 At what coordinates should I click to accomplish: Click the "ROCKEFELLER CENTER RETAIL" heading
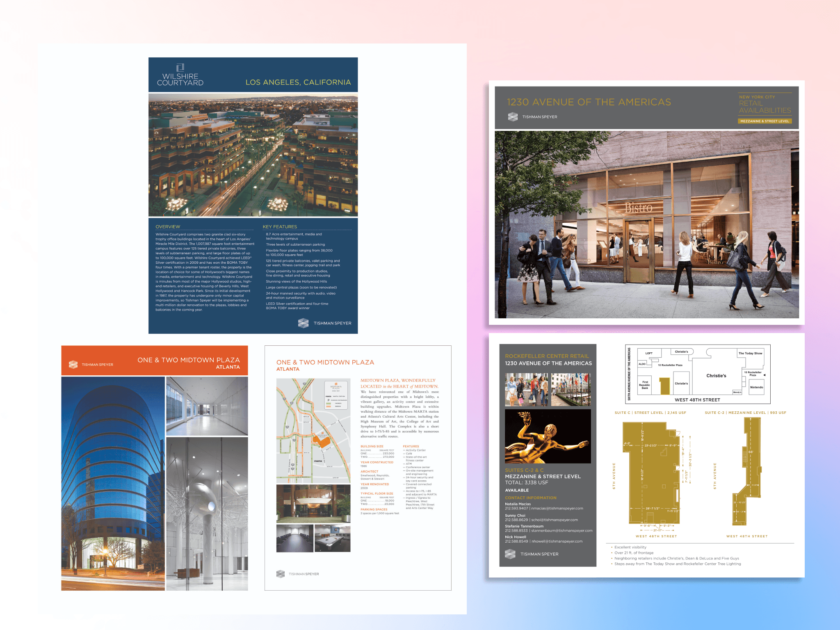[547, 356]
